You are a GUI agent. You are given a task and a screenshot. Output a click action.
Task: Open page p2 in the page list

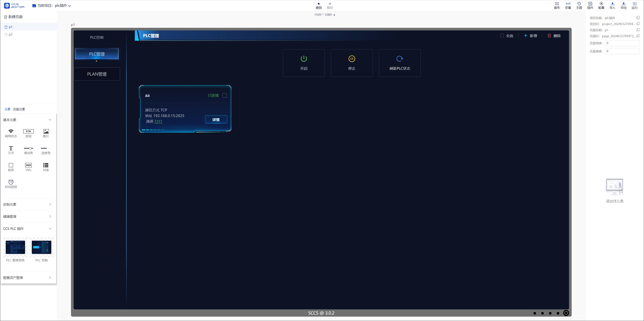(x=28, y=35)
